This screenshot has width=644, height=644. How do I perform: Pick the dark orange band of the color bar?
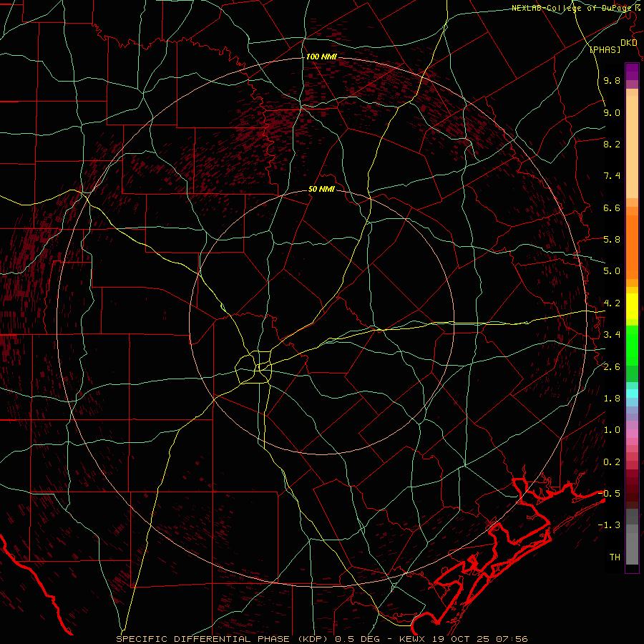pos(632,247)
